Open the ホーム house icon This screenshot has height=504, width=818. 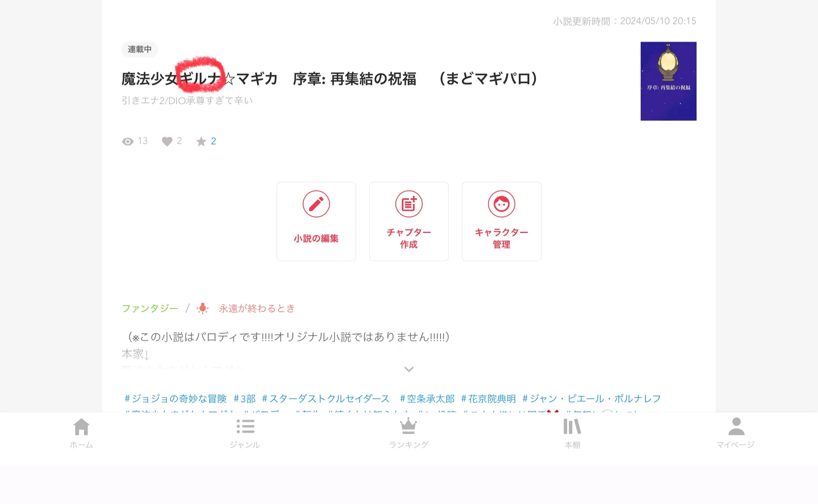click(81, 427)
